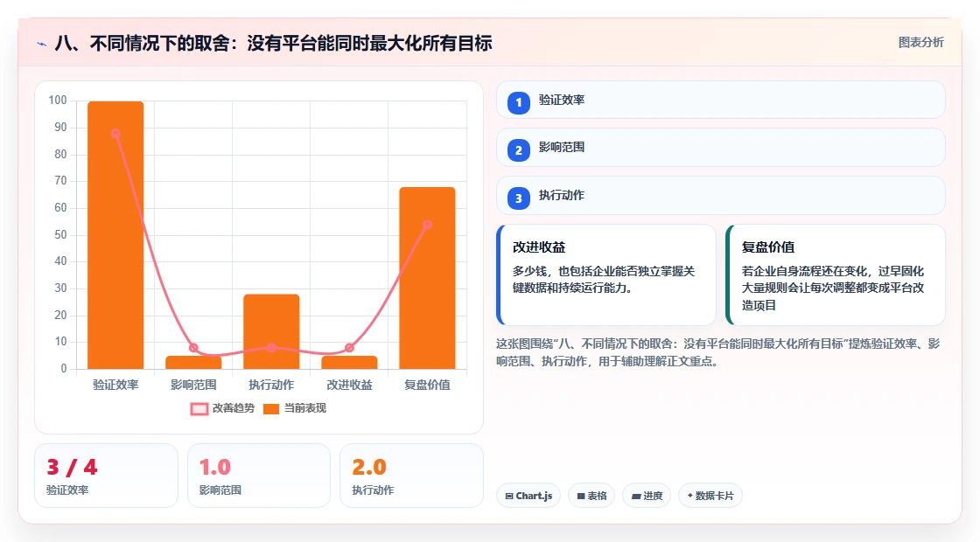This screenshot has height=542, width=980.
Task: Click the number 2 badge for 影响范围
Action: (518, 150)
